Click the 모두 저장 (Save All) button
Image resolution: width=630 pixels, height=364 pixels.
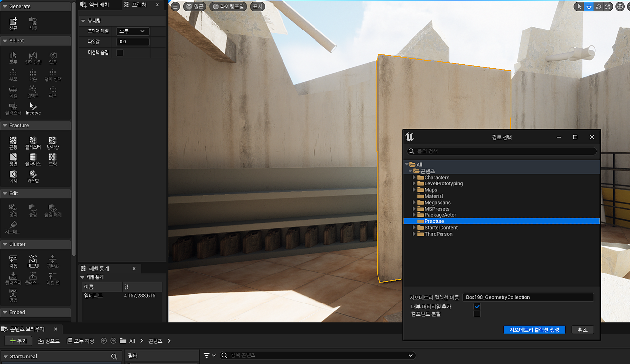click(x=80, y=341)
